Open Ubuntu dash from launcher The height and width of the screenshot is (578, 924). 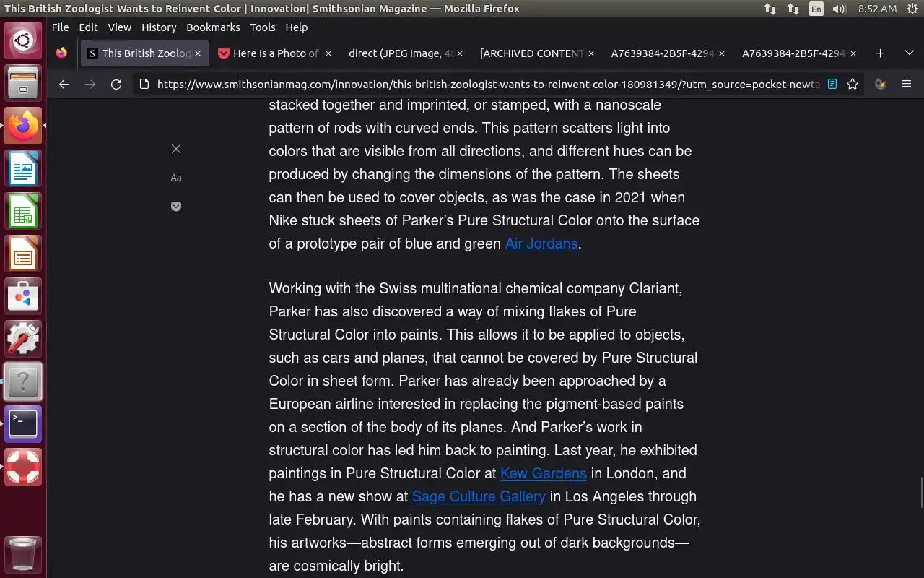tap(23, 40)
